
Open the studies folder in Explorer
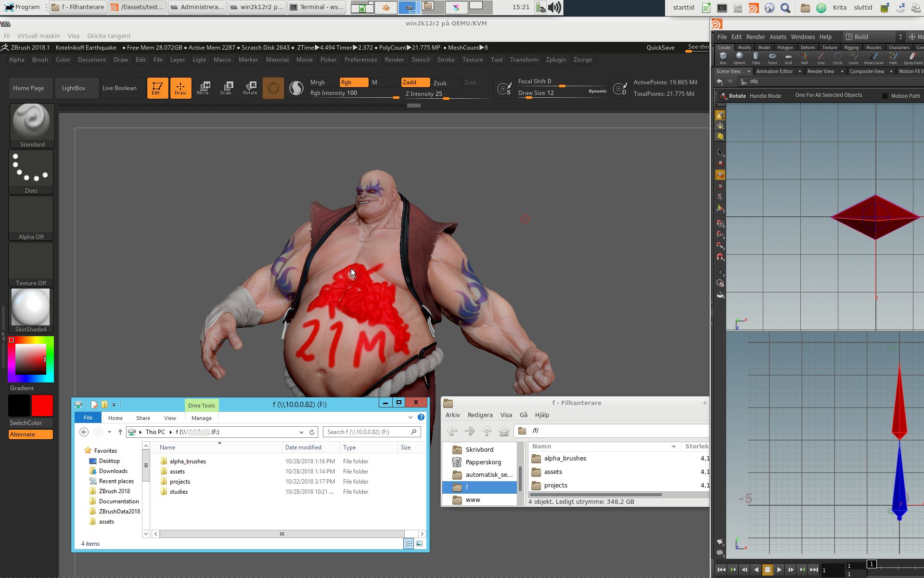coord(179,492)
